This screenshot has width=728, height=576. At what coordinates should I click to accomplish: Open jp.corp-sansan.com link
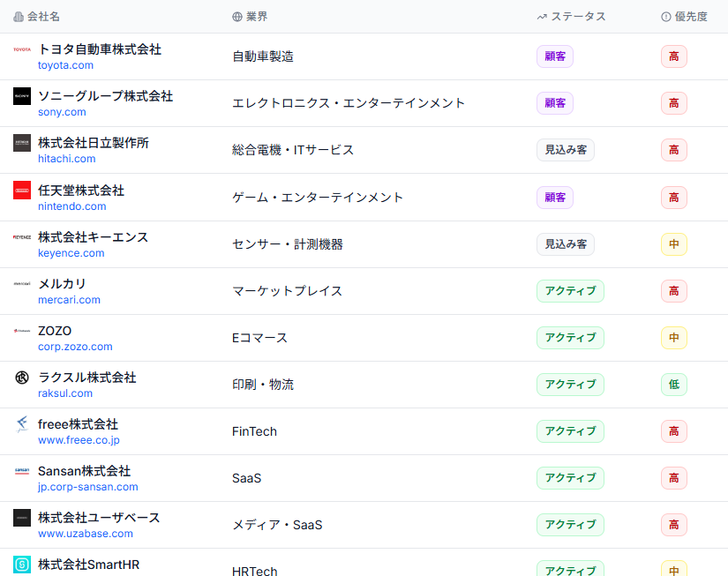[x=87, y=487]
